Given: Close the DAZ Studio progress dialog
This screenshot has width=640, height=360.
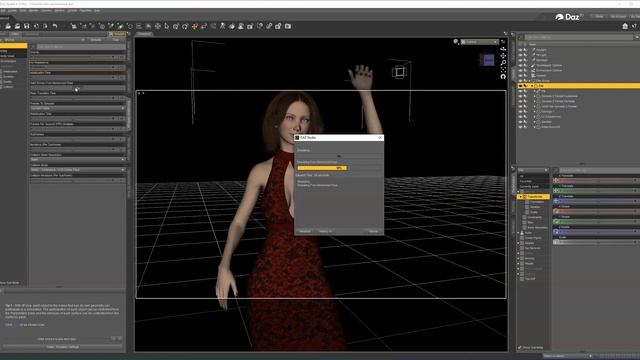Looking at the screenshot, I should pos(380,138).
